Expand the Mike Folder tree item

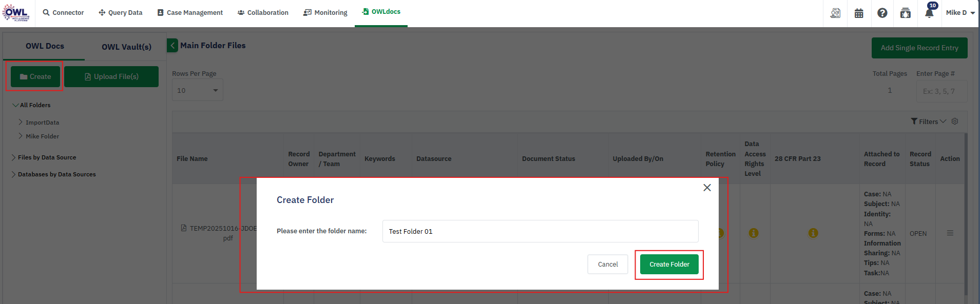21,136
